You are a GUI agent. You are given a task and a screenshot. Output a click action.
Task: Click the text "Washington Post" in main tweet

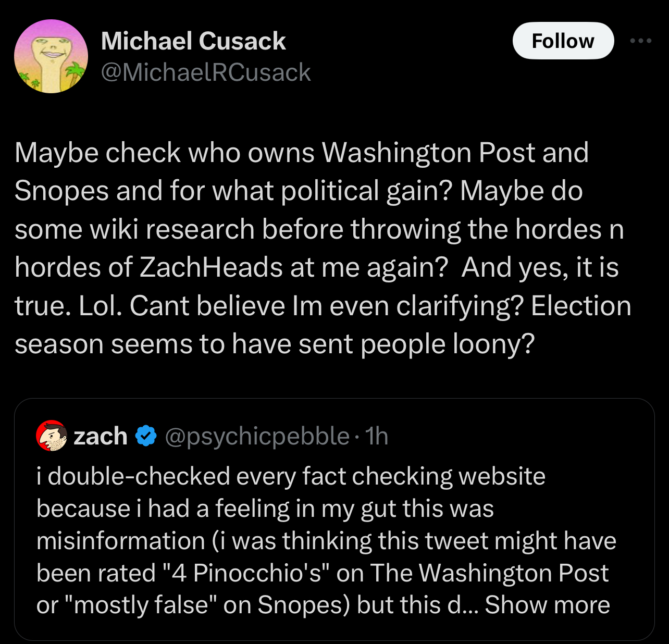(429, 153)
